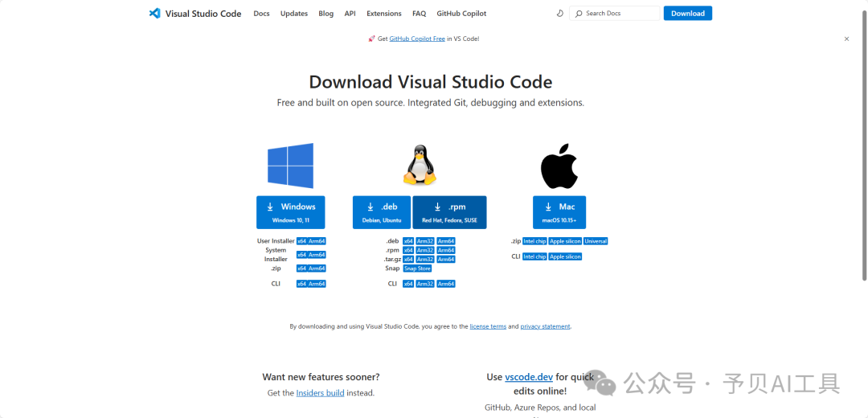Click the "Want new features sooner?" heading
This screenshot has height=418, width=868.
(x=321, y=377)
